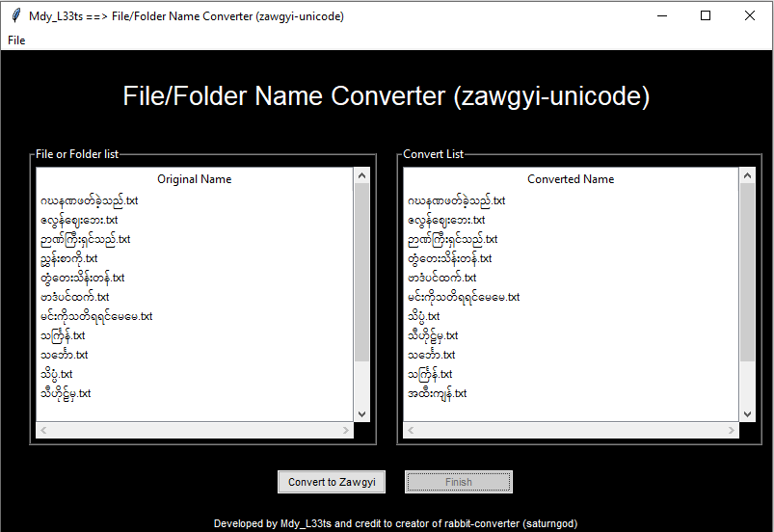Close the File/Folder Name Converter window

[749, 15]
